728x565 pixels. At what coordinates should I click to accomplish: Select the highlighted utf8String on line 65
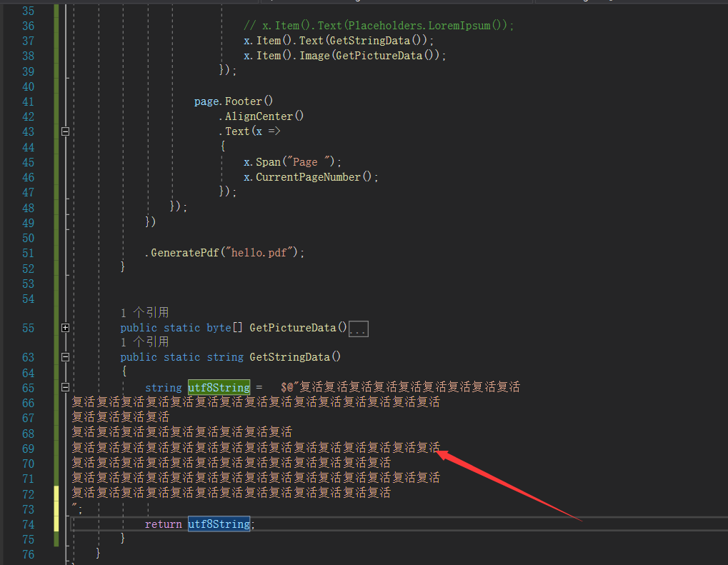tap(219, 386)
